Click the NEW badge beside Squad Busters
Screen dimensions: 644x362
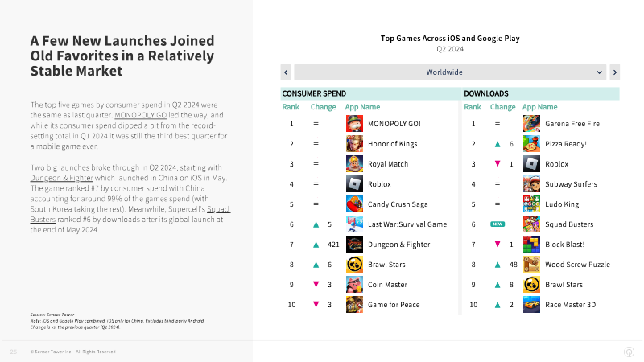point(497,224)
